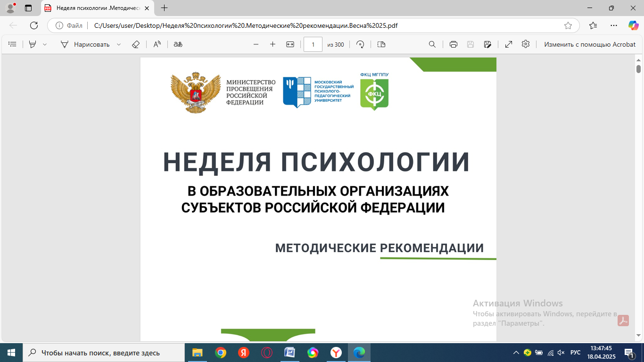Switch page view layout icon

(381, 44)
